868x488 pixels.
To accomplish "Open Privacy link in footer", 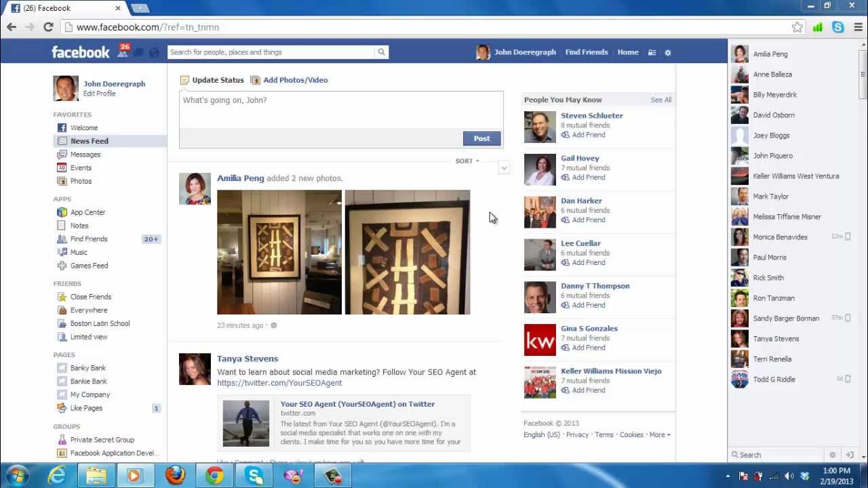I will pyautogui.click(x=577, y=435).
